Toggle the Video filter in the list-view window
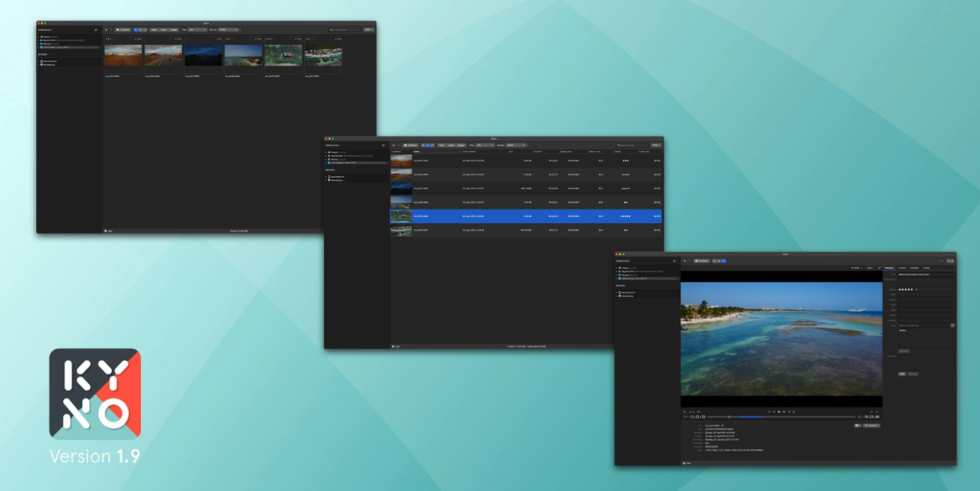Screen dimensions: 980x491 (441, 145)
